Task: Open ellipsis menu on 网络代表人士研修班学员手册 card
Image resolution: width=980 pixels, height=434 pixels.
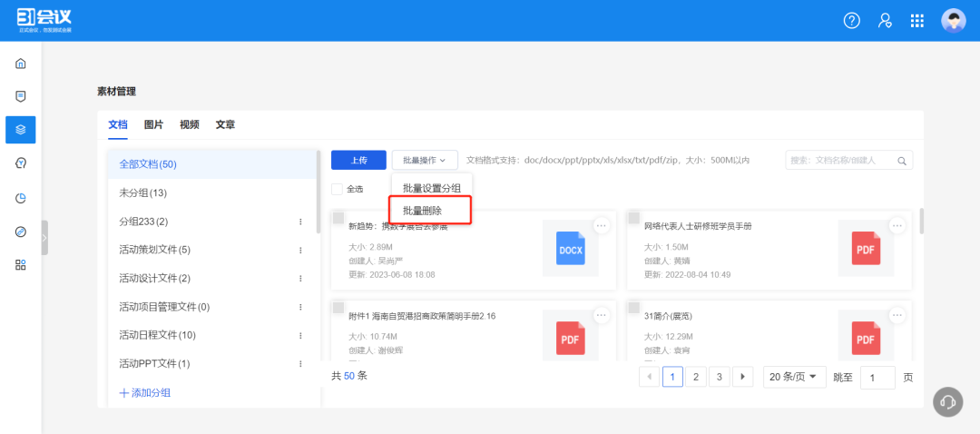Action: [897, 225]
